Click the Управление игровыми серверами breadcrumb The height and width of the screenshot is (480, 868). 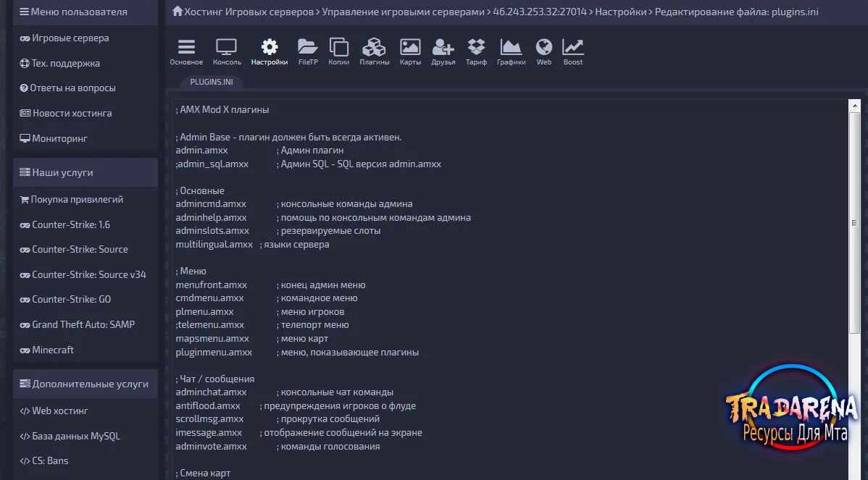click(x=403, y=12)
